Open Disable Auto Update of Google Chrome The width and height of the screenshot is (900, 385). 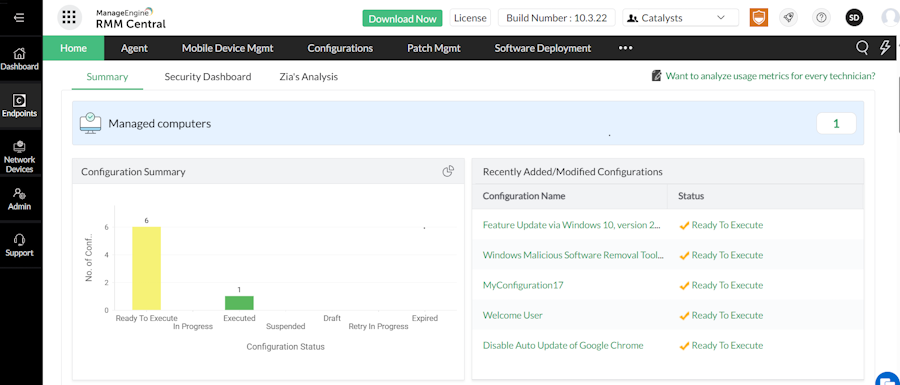[563, 345]
